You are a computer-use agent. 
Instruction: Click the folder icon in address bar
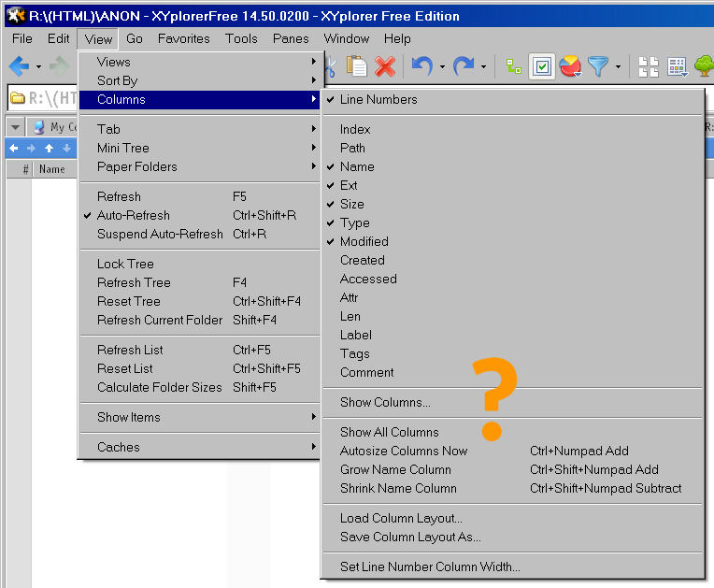pyautogui.click(x=18, y=97)
